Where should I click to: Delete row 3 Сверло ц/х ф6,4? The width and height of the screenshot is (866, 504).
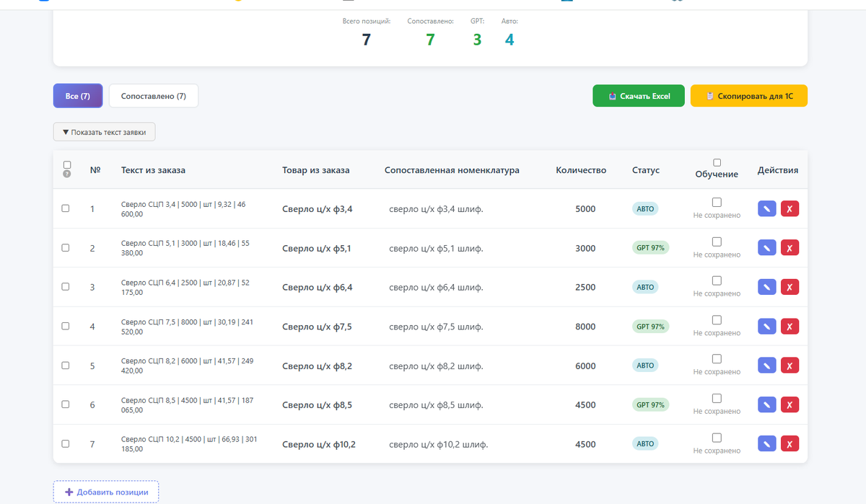[x=790, y=287]
